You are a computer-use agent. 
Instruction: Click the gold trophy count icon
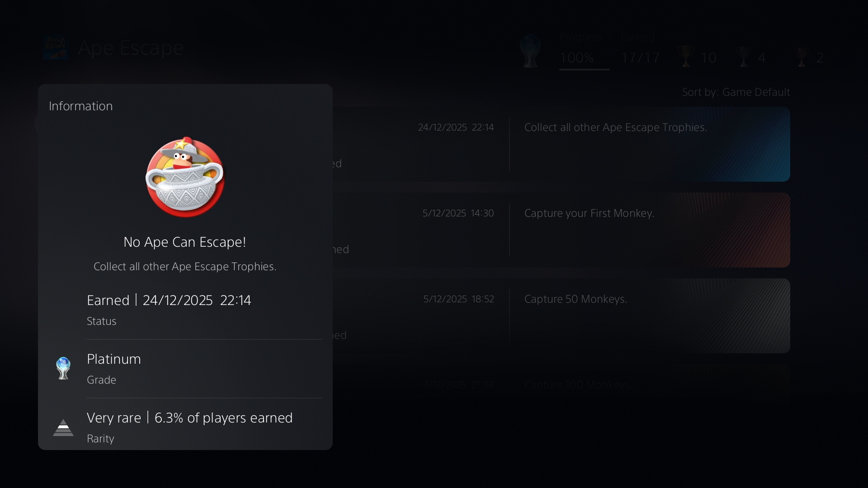[686, 57]
